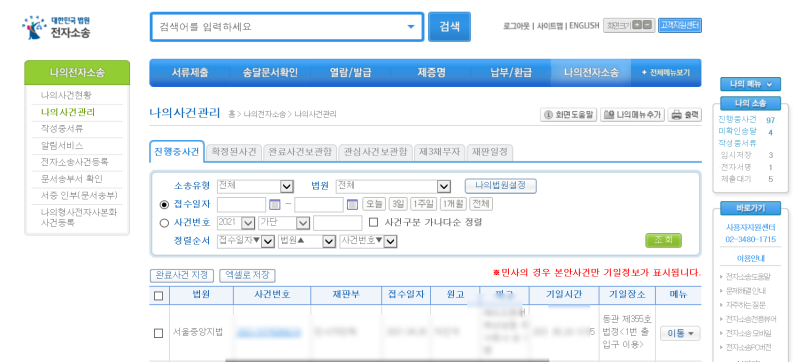800x362 pixels.
Task: Open the 법원 dropdown
Action: (x=393, y=186)
